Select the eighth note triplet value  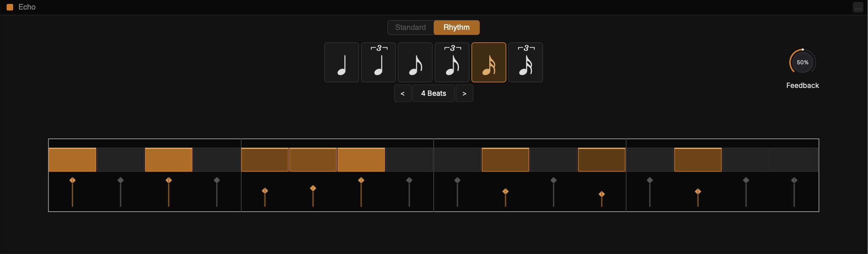tap(452, 62)
